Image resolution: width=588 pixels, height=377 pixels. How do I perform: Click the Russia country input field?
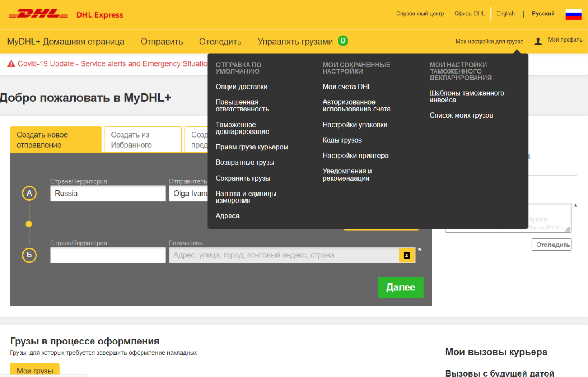pos(108,194)
